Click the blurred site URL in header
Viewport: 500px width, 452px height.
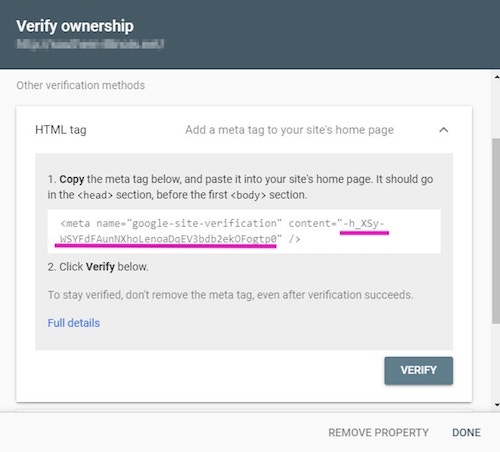click(x=90, y=44)
